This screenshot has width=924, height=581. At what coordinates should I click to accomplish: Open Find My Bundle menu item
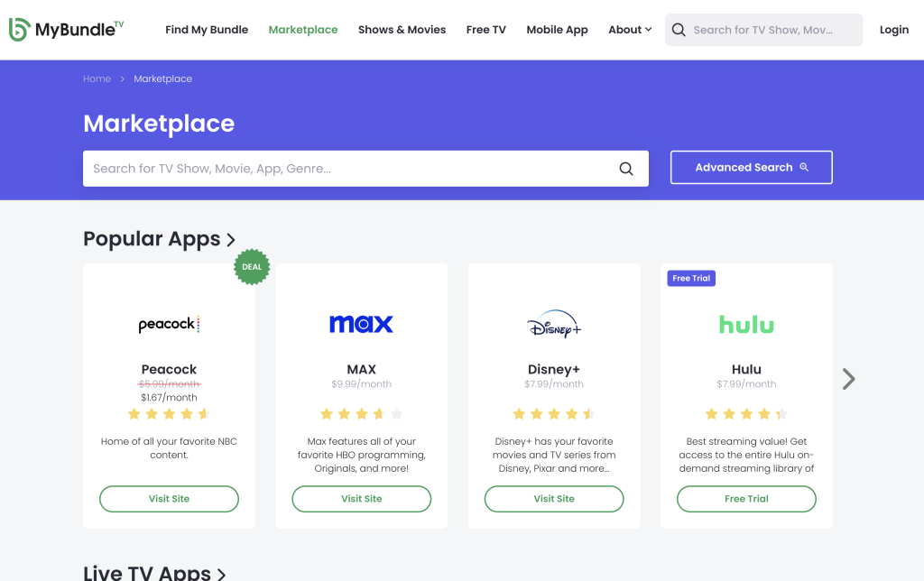coord(207,30)
